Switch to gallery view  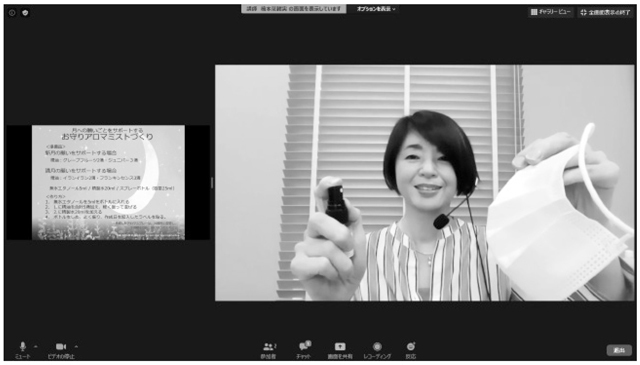coord(551,12)
